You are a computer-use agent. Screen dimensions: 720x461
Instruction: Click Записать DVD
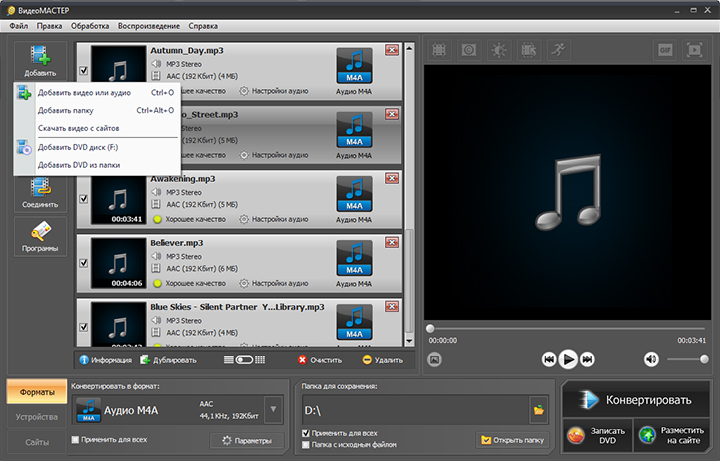click(x=598, y=435)
